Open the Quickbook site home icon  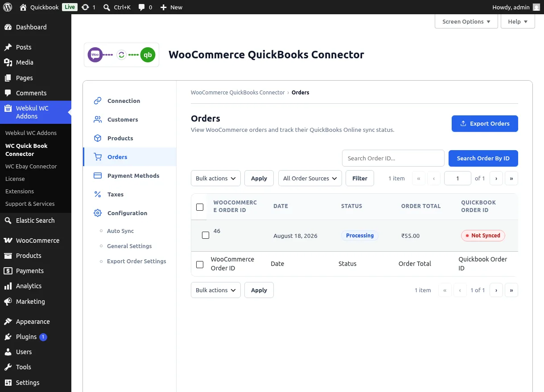[23, 7]
